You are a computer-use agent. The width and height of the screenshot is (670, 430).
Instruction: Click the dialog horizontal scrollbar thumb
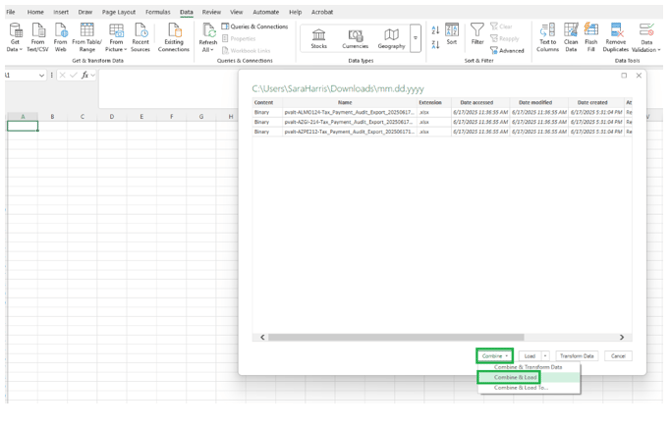tap(396, 337)
